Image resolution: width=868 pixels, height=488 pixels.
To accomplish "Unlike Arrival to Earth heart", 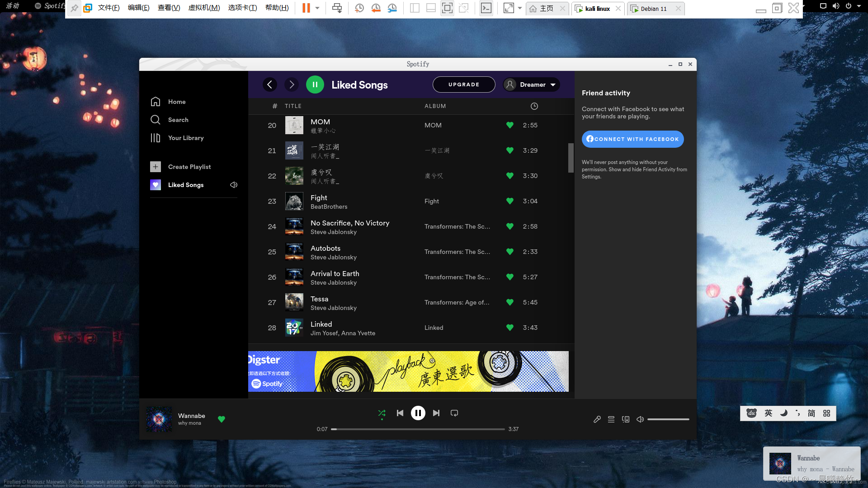I will pyautogui.click(x=510, y=277).
